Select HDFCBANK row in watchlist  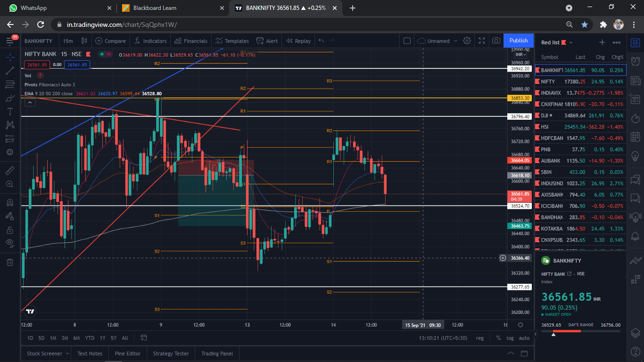point(581,138)
